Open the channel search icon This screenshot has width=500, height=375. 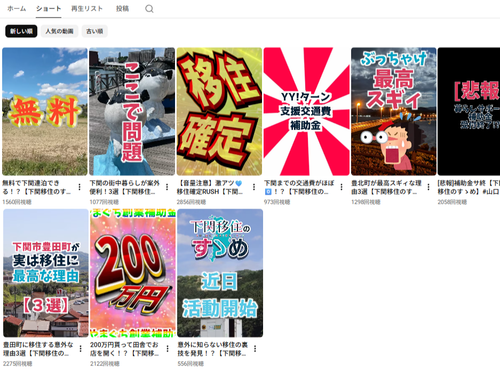149,9
